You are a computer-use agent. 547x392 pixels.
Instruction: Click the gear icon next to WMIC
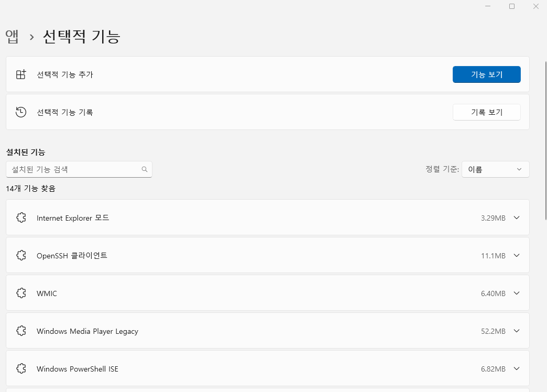point(21,293)
